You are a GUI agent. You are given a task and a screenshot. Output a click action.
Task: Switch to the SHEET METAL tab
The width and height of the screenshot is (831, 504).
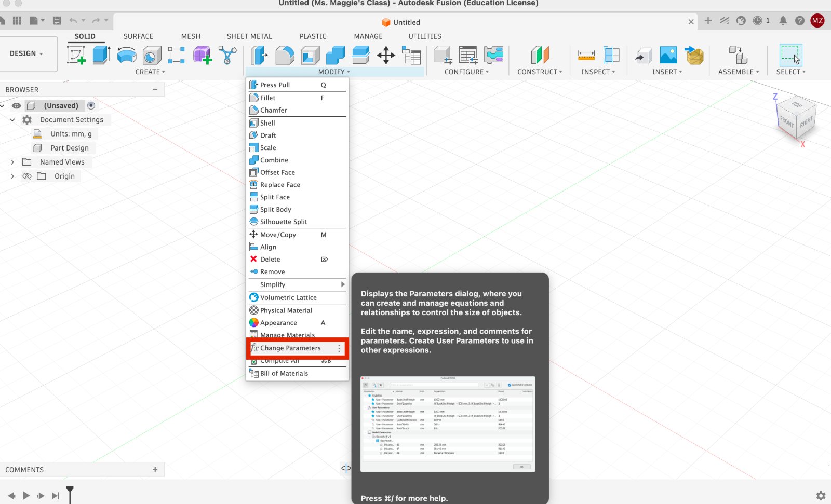pyautogui.click(x=249, y=36)
